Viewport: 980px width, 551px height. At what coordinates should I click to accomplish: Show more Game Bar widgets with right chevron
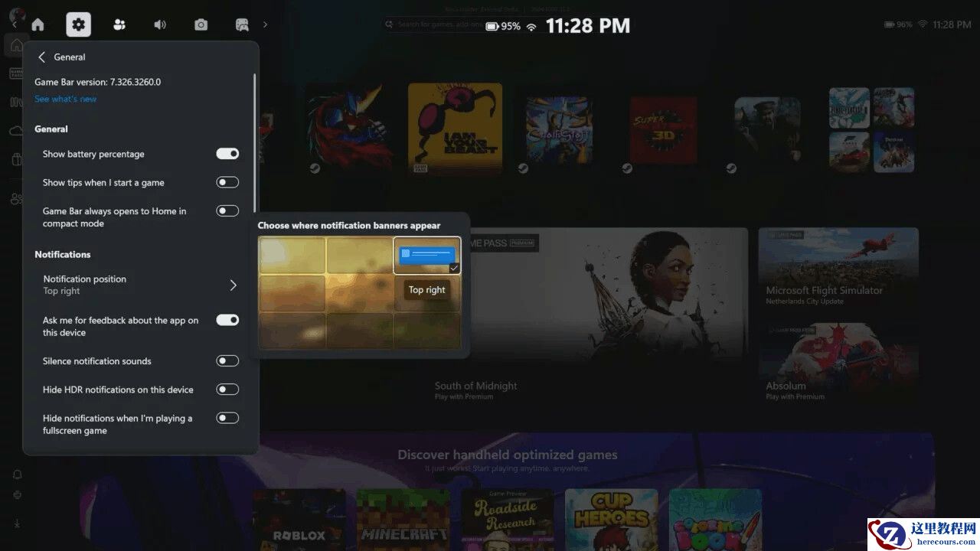266,24
